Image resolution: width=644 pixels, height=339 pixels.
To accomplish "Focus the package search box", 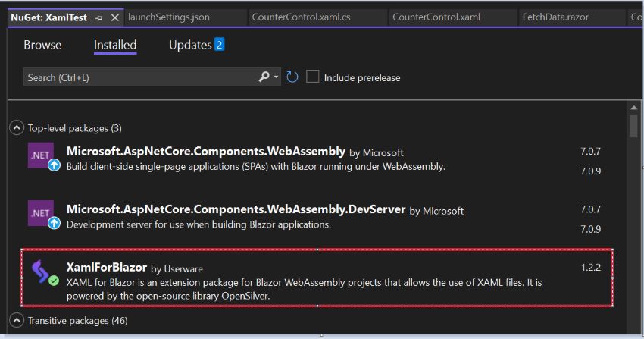I will pyautogui.click(x=140, y=77).
